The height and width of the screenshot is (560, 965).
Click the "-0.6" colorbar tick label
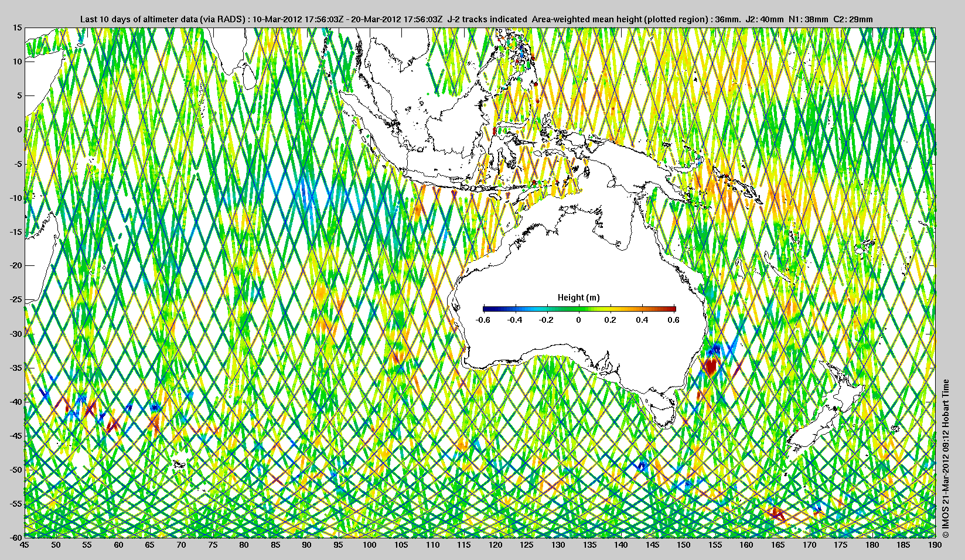click(483, 320)
